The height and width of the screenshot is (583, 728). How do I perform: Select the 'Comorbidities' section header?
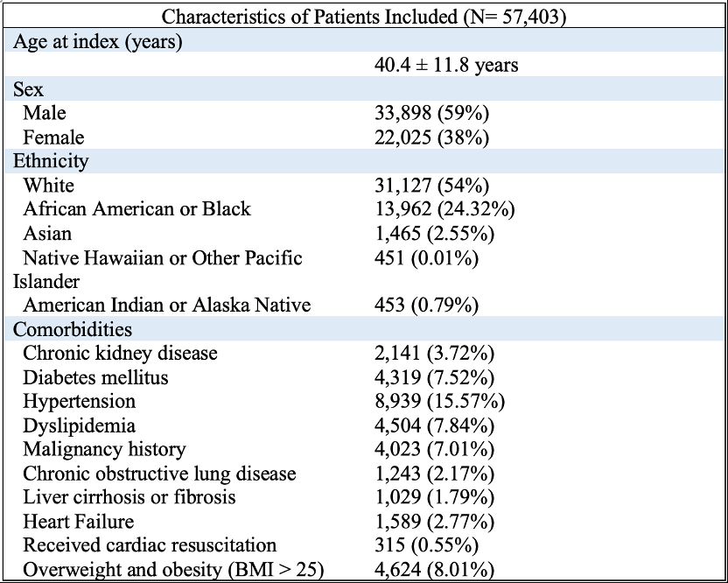point(73,329)
